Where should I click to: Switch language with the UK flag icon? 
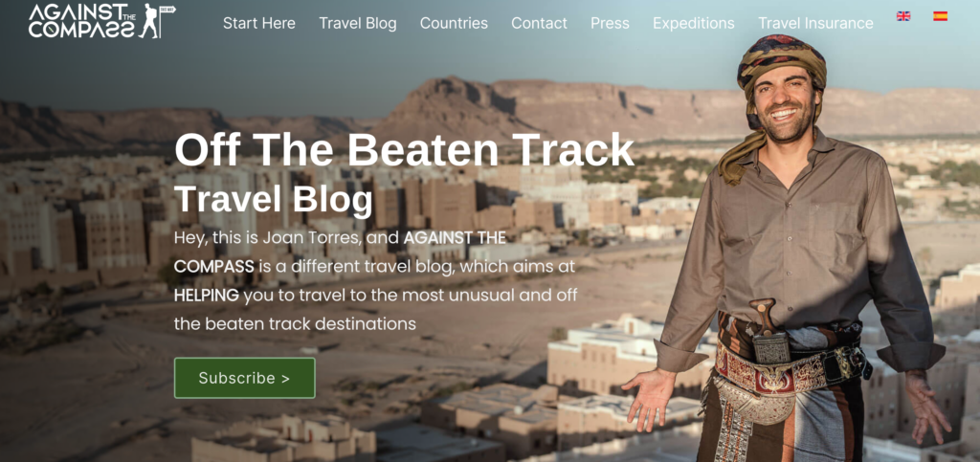pos(903,16)
